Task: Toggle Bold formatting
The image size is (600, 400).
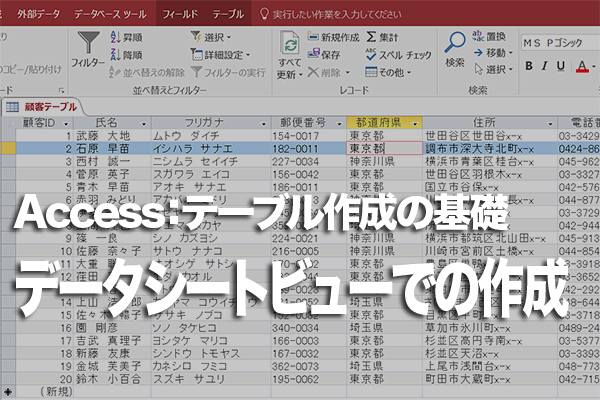Action: [x=528, y=66]
